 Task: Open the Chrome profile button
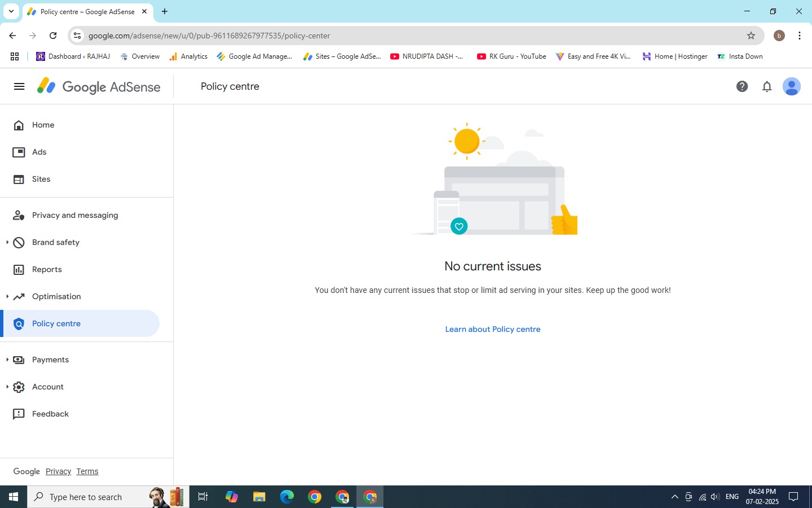779,36
